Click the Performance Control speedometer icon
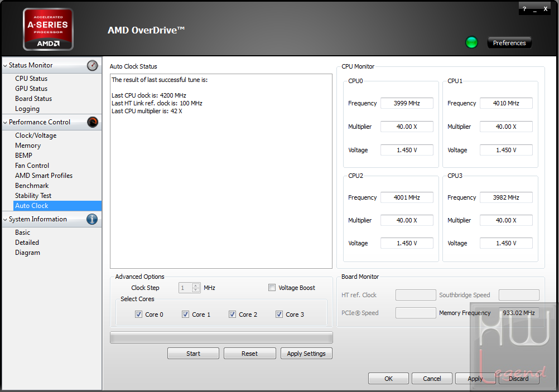Image resolution: width=559 pixels, height=392 pixels. tap(93, 122)
